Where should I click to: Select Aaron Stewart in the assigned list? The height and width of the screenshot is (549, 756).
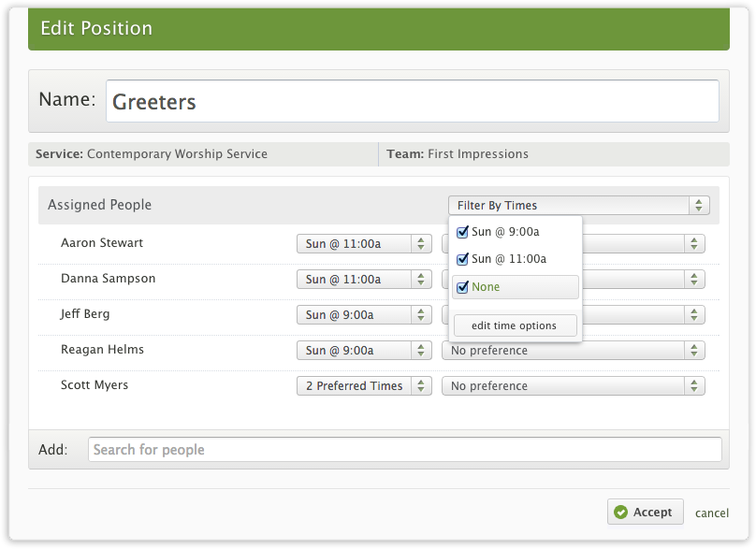(102, 243)
